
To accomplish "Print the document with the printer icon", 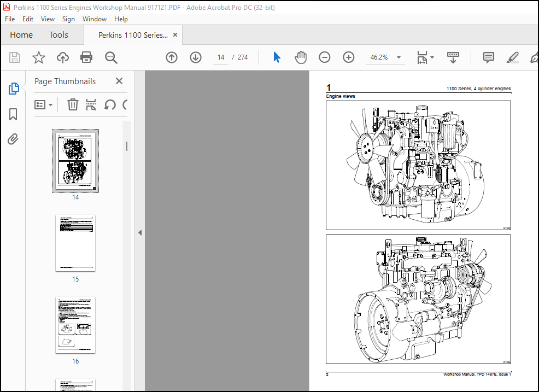I will (86, 57).
